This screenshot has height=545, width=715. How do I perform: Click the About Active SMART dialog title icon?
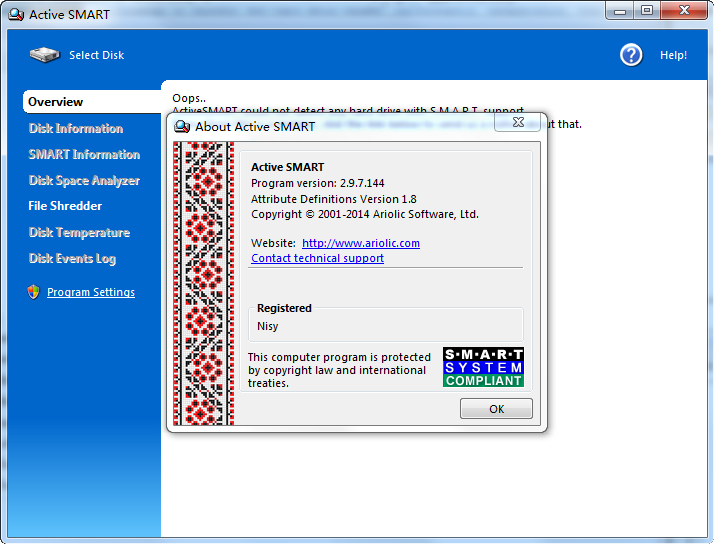(182, 126)
